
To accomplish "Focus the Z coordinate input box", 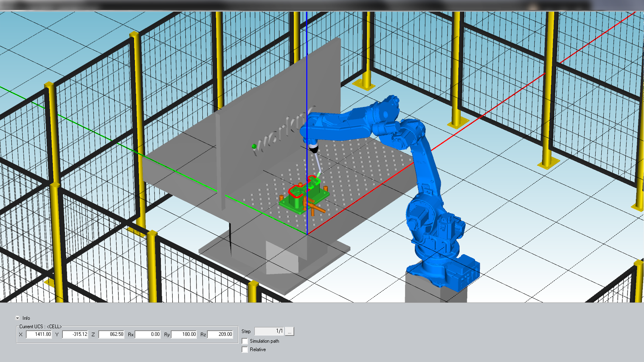I will click(x=111, y=334).
